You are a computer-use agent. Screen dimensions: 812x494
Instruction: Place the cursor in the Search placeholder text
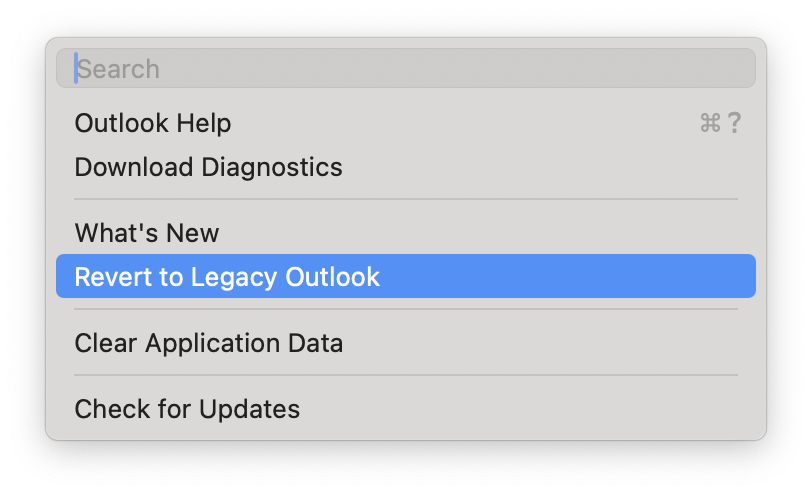[x=118, y=69]
